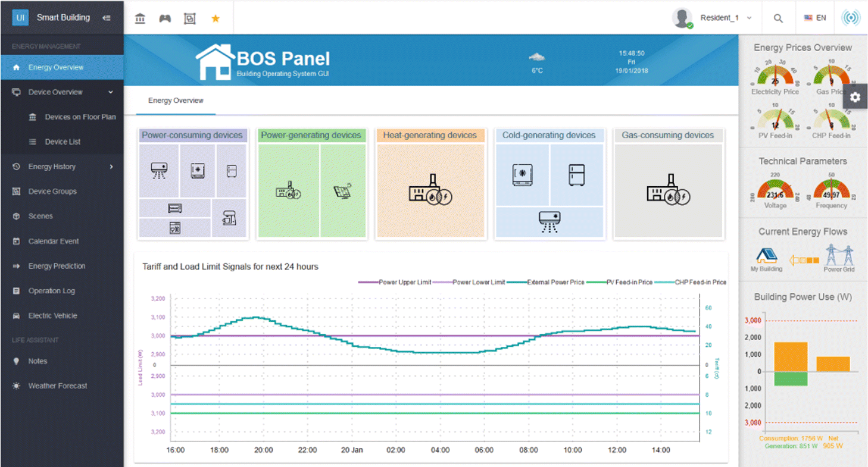868x467 pixels.
Task: Click the Gas-consuming devices header
Action: pos(668,135)
